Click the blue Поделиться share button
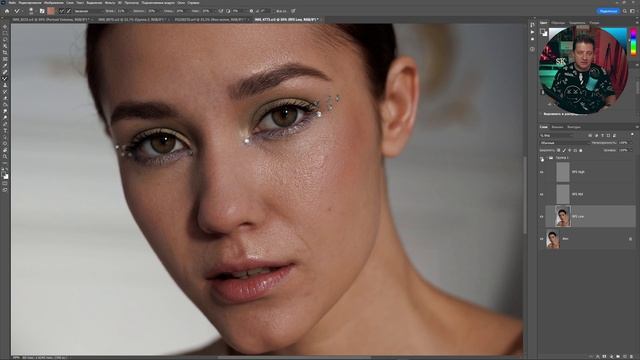 (608, 11)
